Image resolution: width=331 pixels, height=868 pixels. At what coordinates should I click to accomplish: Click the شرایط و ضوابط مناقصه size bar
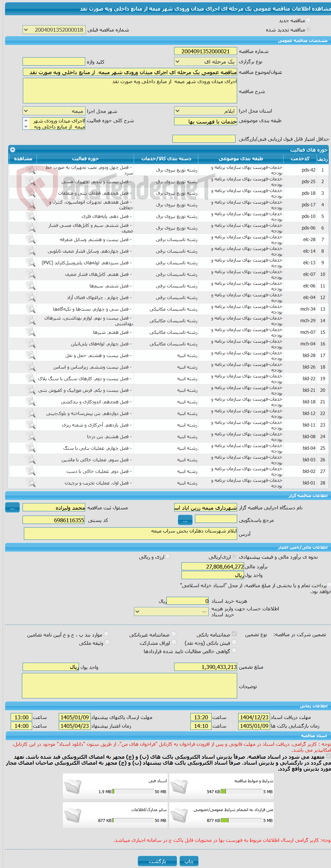pos(241,791)
